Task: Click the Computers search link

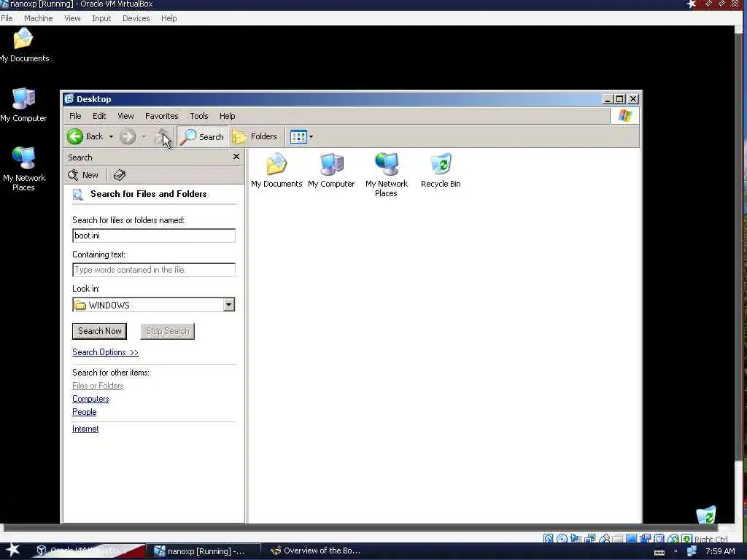Action: pyautogui.click(x=90, y=399)
